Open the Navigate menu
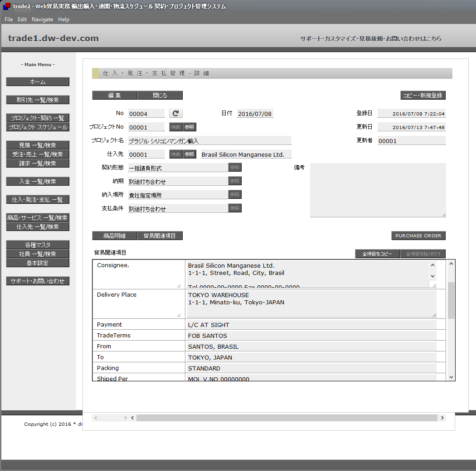The width and height of the screenshot is (476, 471). tap(42, 19)
